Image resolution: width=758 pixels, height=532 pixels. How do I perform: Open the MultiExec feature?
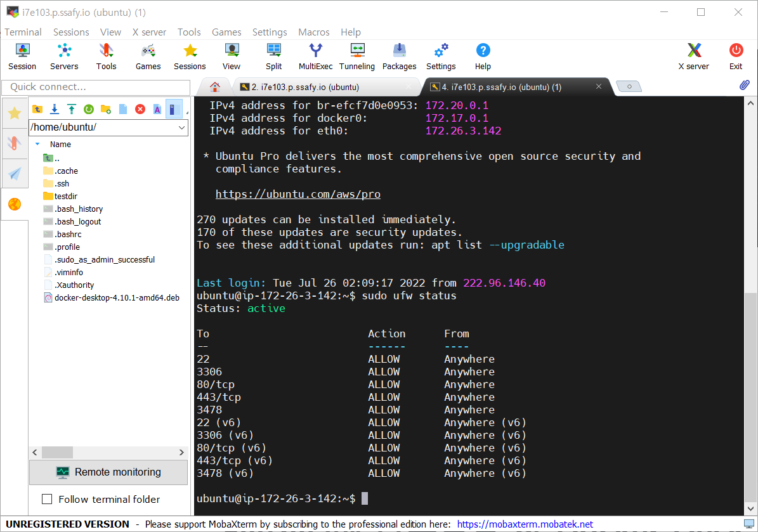pos(315,56)
